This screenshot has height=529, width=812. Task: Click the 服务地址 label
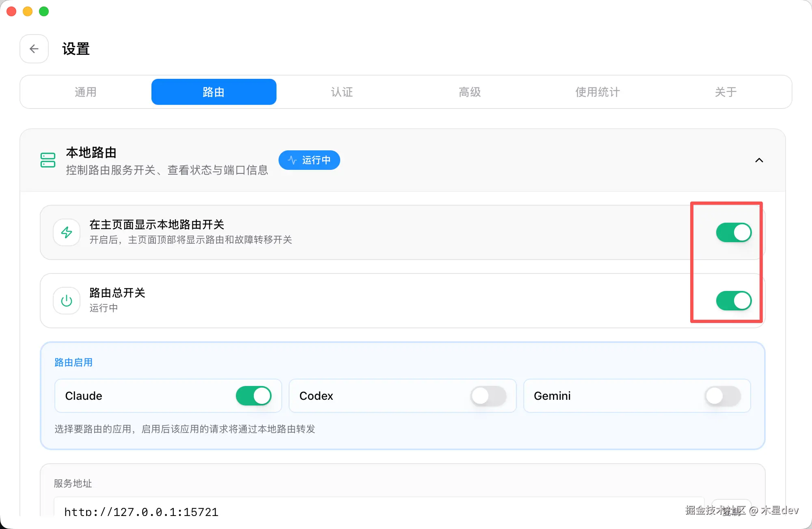(x=73, y=483)
